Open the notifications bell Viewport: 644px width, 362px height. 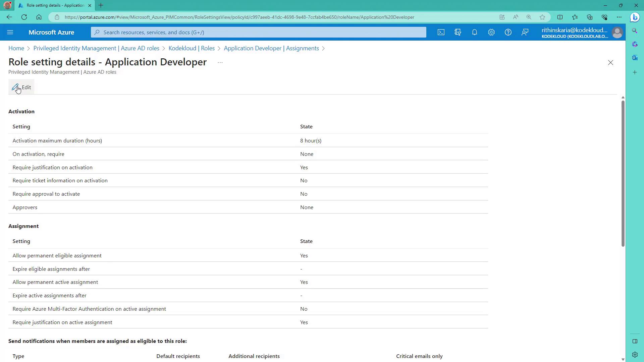475,32
